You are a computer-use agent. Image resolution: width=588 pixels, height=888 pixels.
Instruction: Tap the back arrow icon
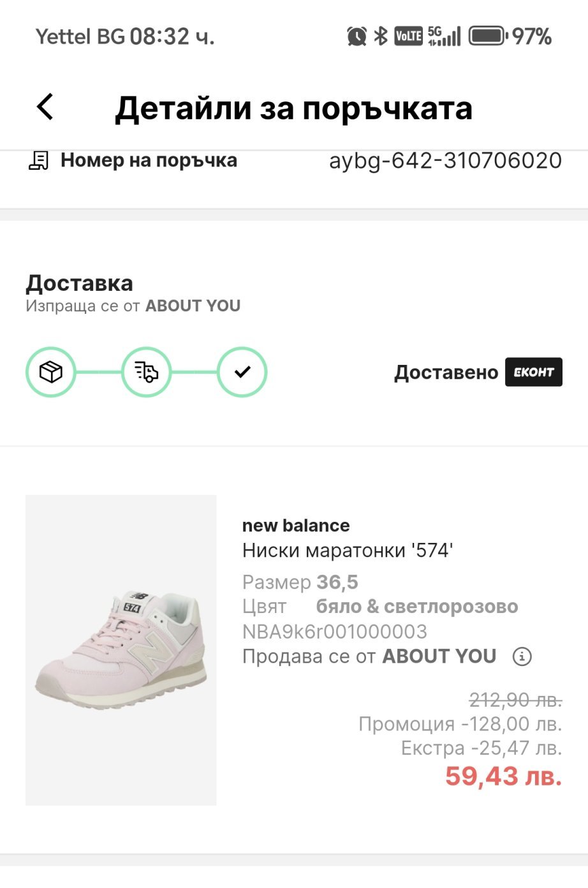pos(45,107)
